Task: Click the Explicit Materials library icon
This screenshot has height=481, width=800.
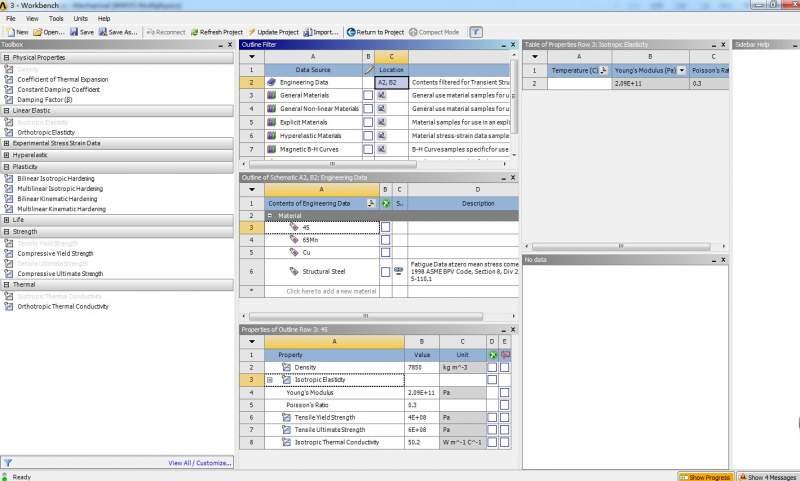Action: tap(271, 122)
